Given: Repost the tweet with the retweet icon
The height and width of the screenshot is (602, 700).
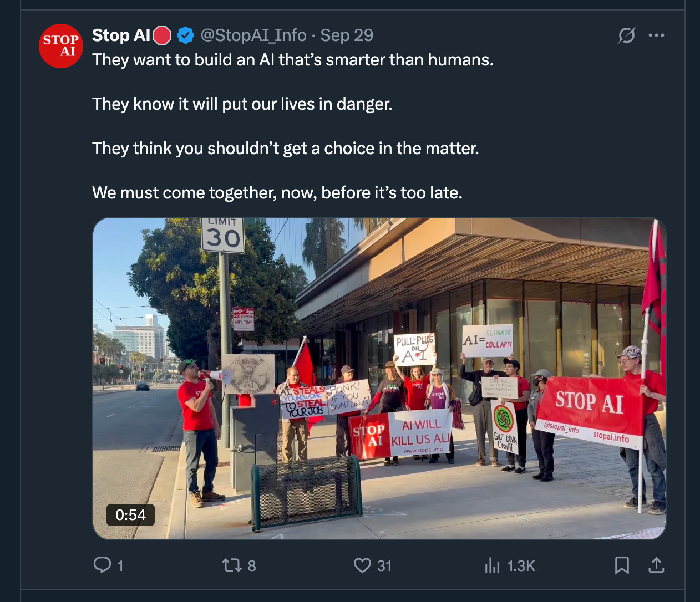Looking at the screenshot, I should (x=231, y=565).
